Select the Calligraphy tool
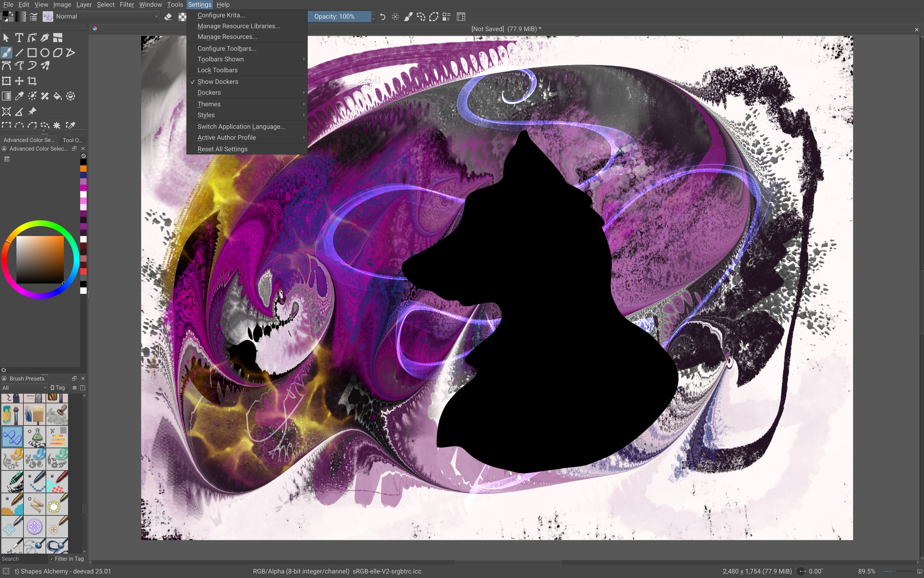The width and height of the screenshot is (924, 578). [x=45, y=38]
